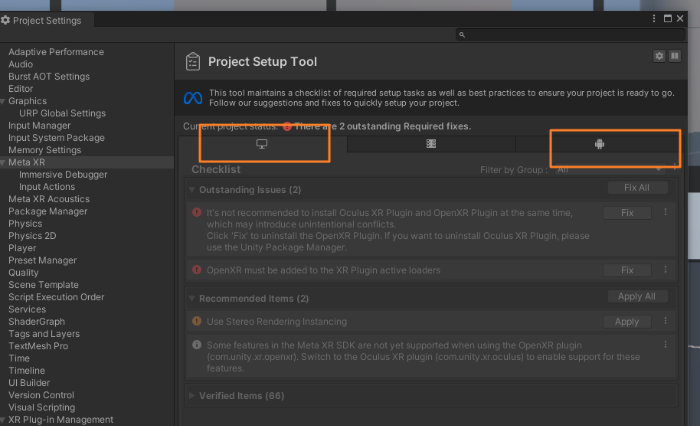Select Quality settings
The width and height of the screenshot is (700, 426).
[x=23, y=272]
